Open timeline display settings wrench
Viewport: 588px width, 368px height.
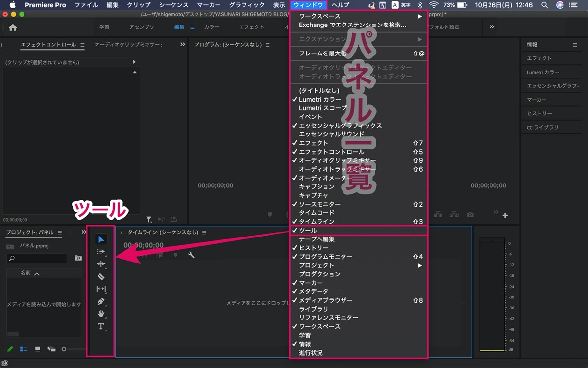191,255
